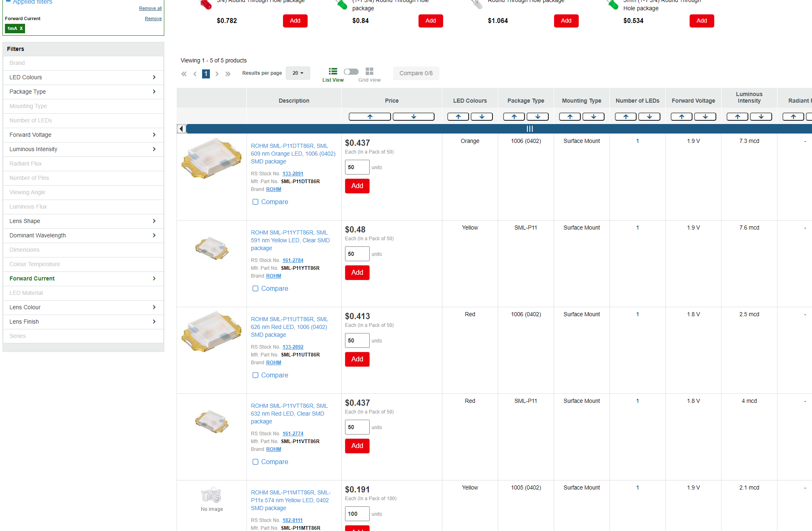Expand Lens Shape filter
The height and width of the screenshot is (531, 812).
pos(83,221)
